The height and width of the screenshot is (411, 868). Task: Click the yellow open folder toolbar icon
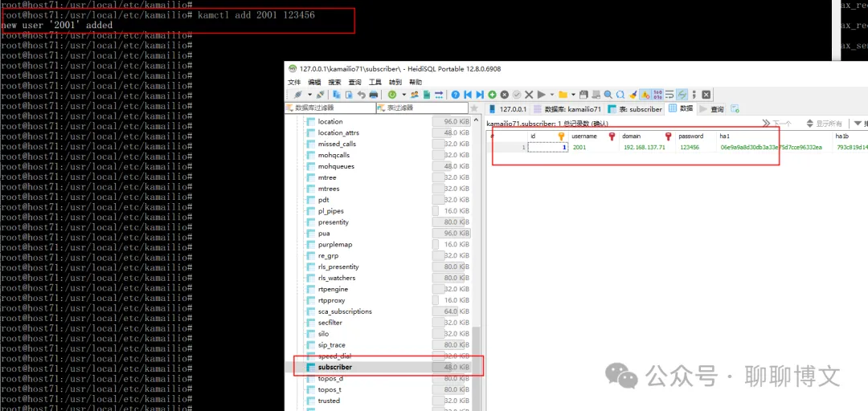563,95
